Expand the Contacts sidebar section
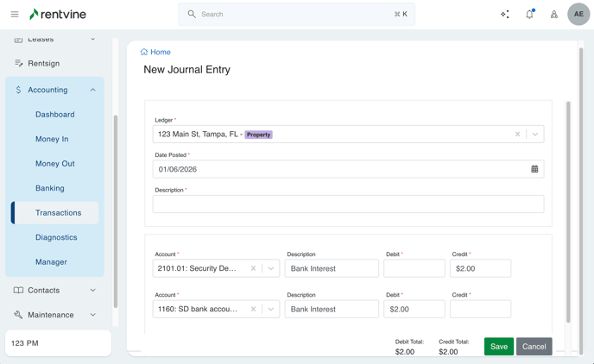 (93, 291)
